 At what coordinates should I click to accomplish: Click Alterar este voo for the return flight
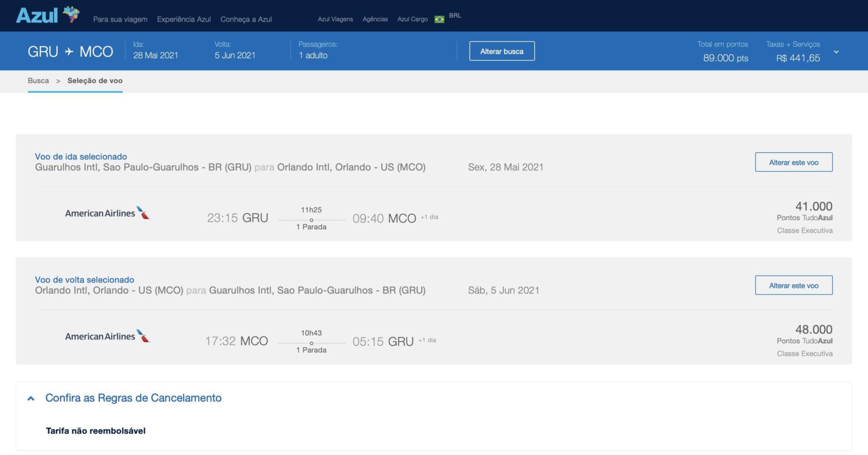(794, 285)
